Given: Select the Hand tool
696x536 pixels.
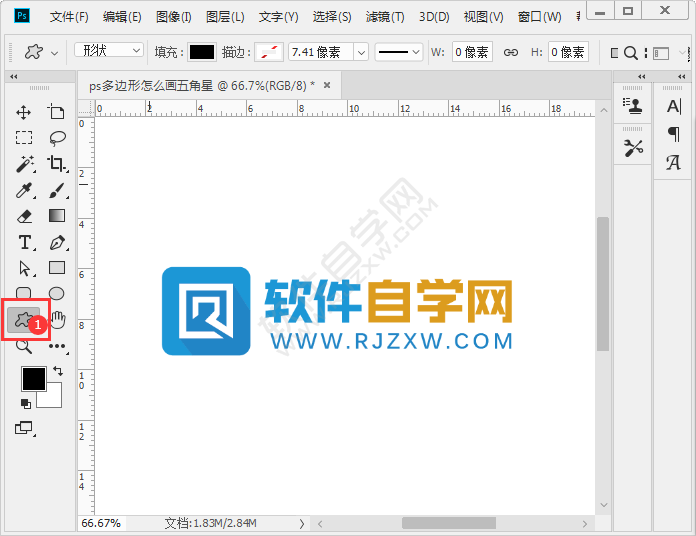Looking at the screenshot, I should (x=58, y=319).
